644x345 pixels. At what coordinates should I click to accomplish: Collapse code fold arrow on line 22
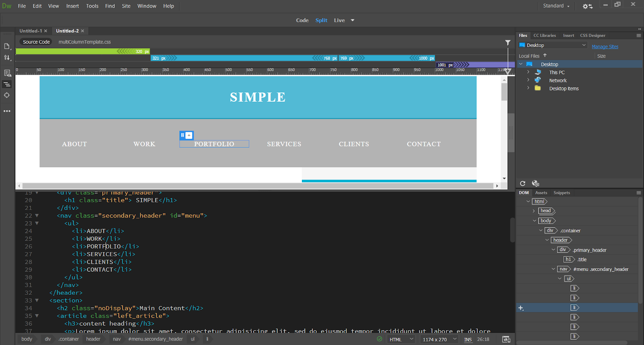pyautogui.click(x=37, y=216)
